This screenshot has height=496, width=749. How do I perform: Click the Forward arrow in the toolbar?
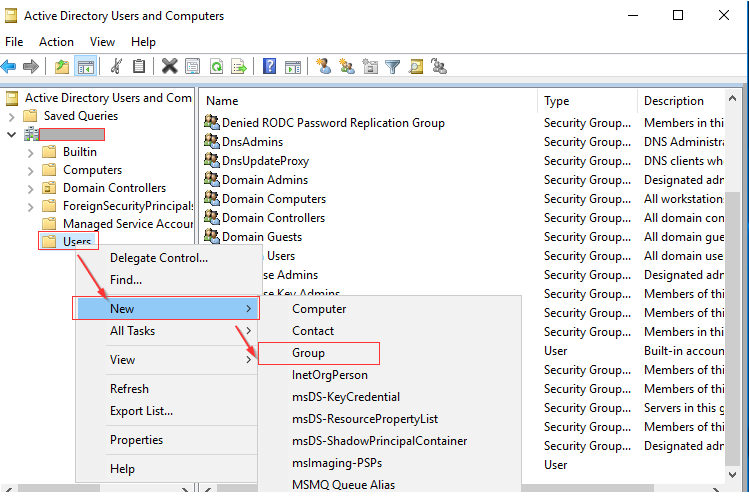tap(31, 66)
